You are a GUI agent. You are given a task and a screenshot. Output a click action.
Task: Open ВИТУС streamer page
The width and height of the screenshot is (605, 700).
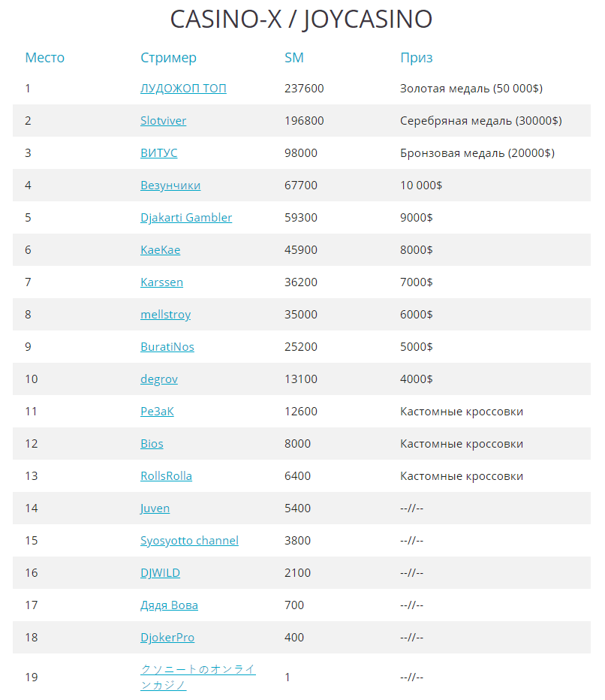point(158,153)
